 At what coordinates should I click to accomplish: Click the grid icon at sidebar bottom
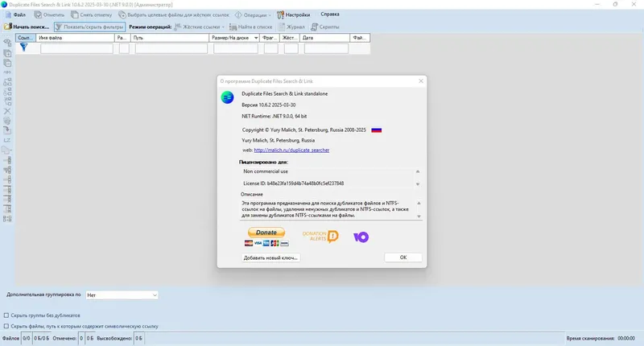[x=7, y=219]
